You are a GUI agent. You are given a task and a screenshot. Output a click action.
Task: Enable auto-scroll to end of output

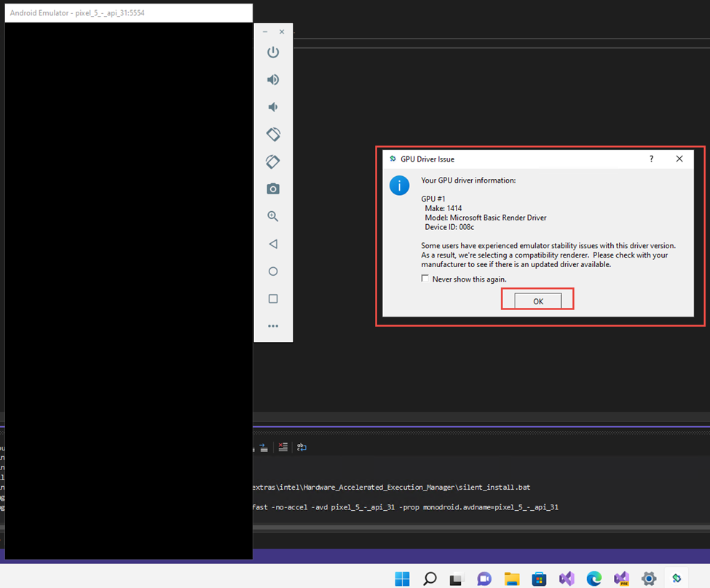point(264,447)
